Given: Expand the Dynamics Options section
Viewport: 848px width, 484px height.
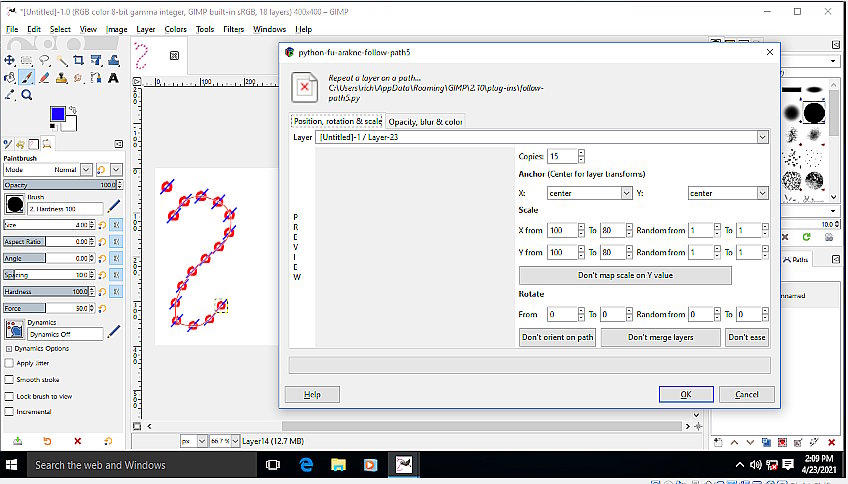Looking at the screenshot, I should (9, 348).
